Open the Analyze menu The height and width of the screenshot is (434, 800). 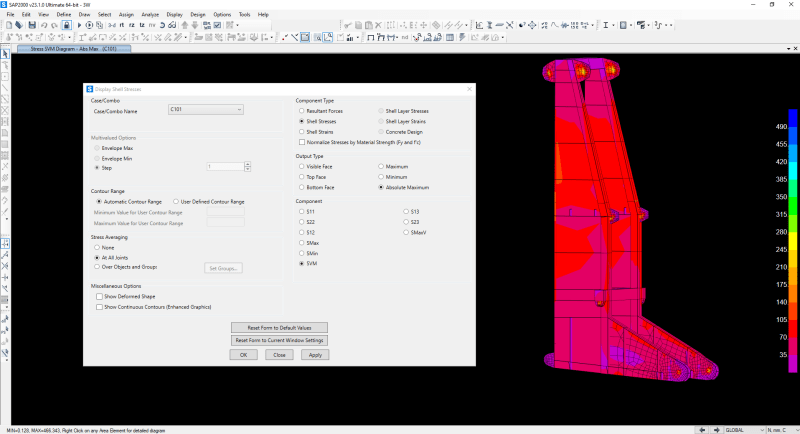(x=150, y=15)
